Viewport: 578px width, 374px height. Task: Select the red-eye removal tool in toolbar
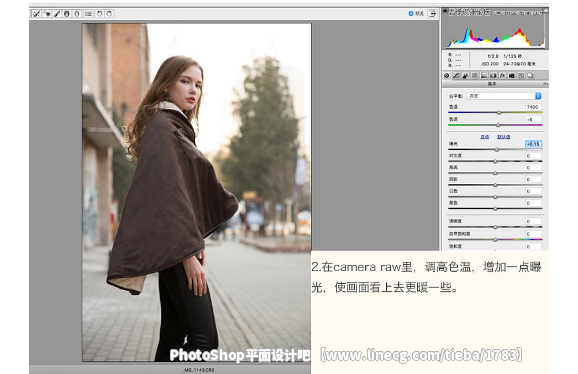[x=36, y=14]
